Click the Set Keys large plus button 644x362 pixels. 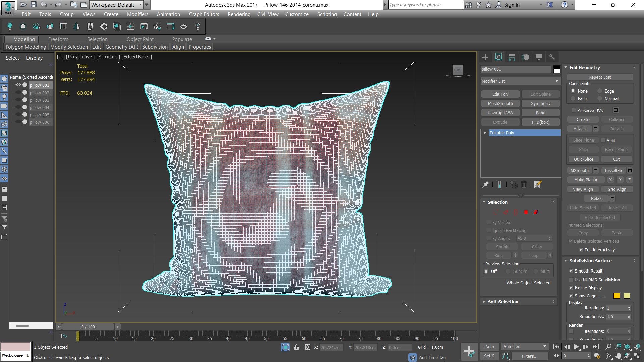click(469, 351)
